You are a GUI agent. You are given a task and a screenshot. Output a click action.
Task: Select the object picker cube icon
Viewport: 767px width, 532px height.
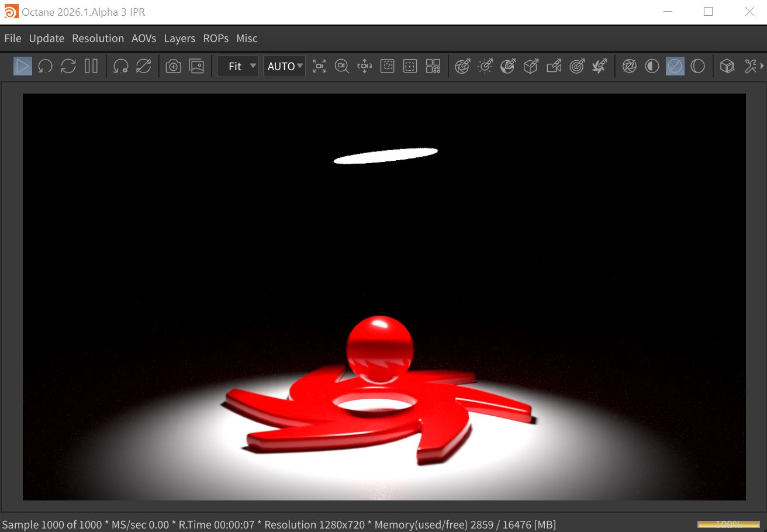(531, 66)
